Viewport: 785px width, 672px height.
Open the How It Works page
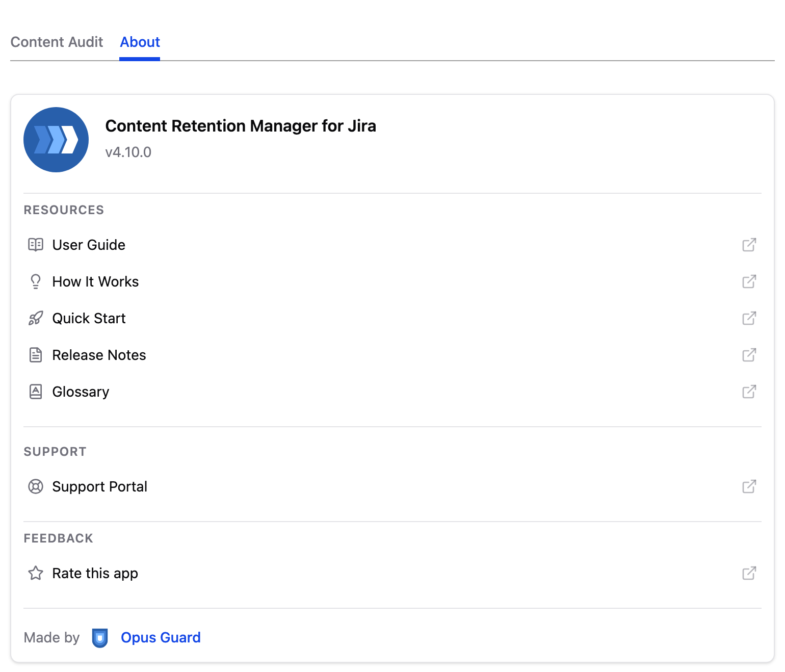click(95, 281)
